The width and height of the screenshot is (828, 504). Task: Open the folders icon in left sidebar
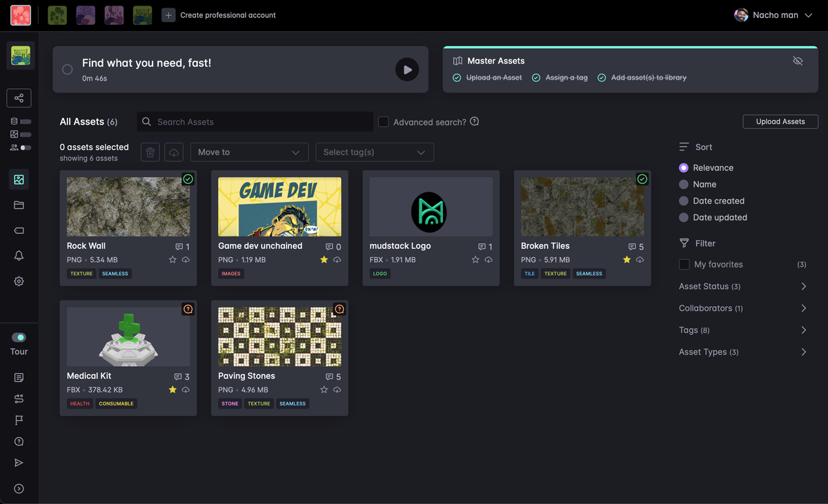point(19,205)
